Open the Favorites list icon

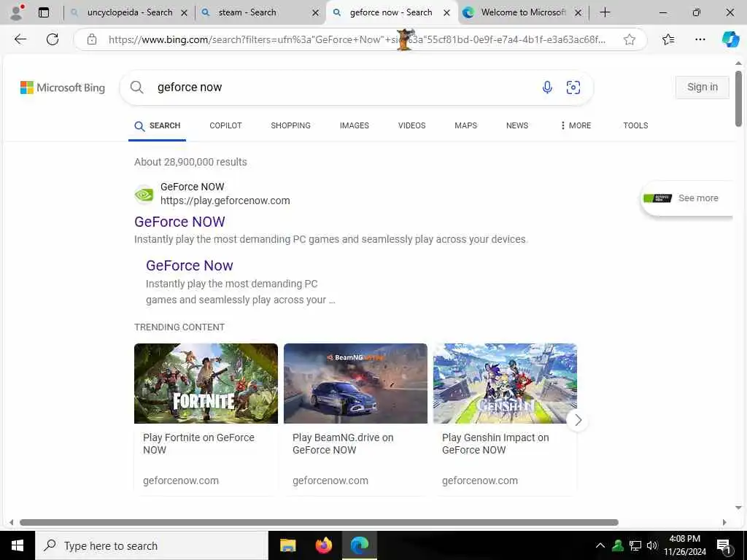668,39
